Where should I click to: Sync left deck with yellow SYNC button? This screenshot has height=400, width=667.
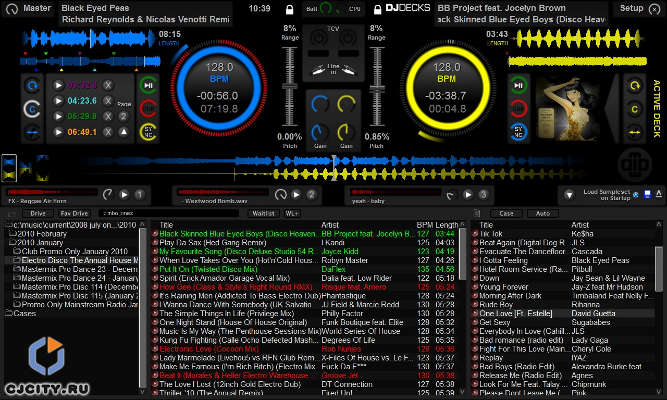pyautogui.click(x=148, y=132)
